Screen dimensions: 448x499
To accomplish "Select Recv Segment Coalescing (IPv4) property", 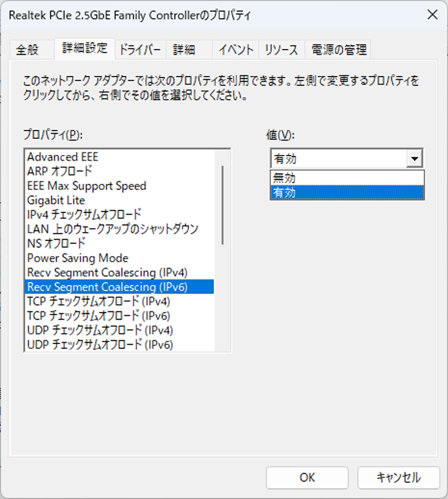I will coord(120,273).
